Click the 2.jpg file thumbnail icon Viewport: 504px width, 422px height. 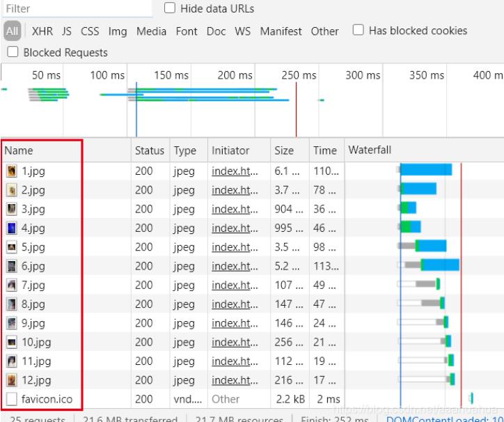click(x=11, y=190)
